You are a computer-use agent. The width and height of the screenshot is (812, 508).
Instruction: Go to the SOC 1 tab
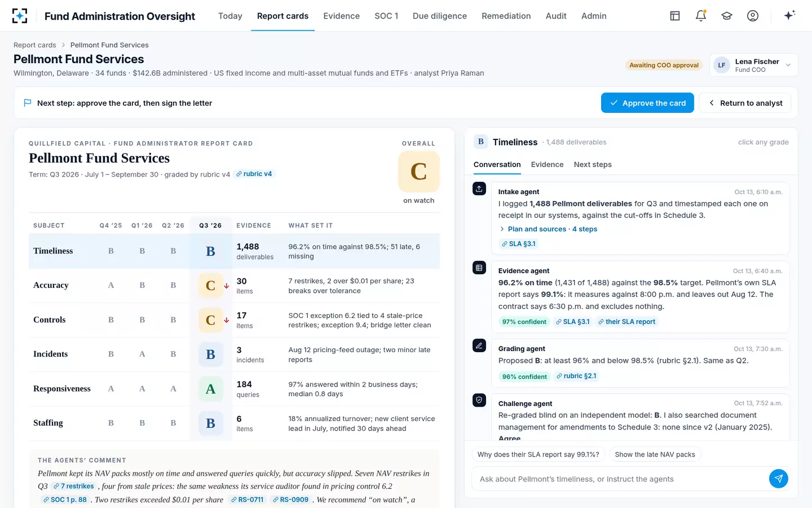[x=386, y=16]
